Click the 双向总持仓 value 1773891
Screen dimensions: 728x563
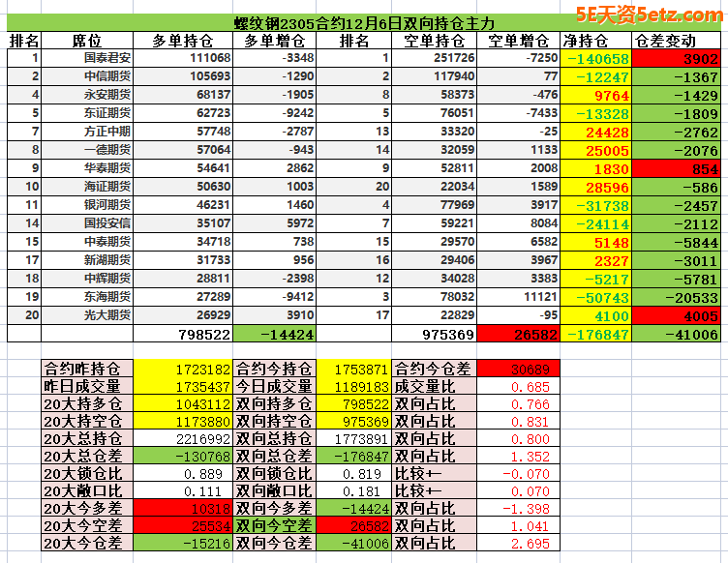point(353,438)
